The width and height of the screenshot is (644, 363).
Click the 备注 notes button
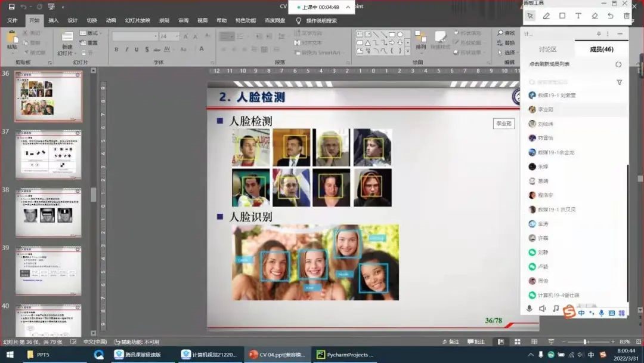click(451, 342)
